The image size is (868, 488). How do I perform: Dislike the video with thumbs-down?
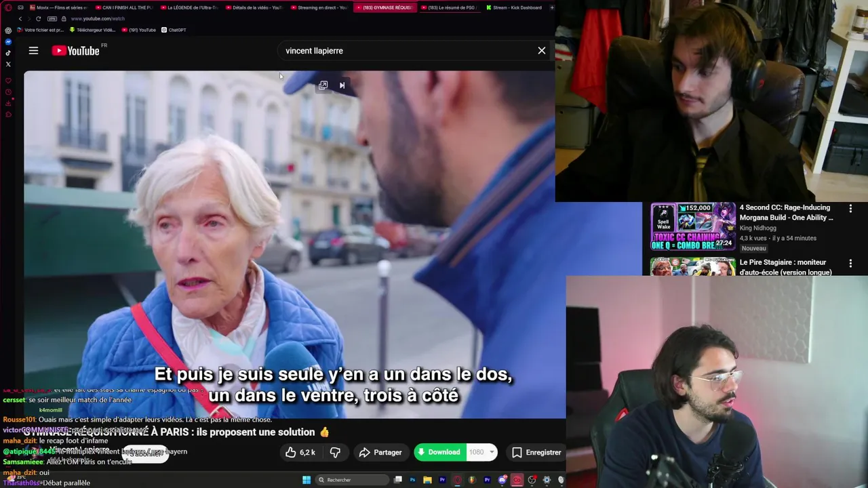(335, 452)
